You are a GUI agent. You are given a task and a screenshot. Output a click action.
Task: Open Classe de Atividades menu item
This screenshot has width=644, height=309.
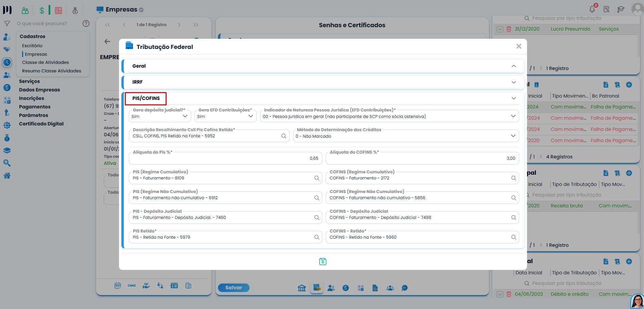coord(45,62)
